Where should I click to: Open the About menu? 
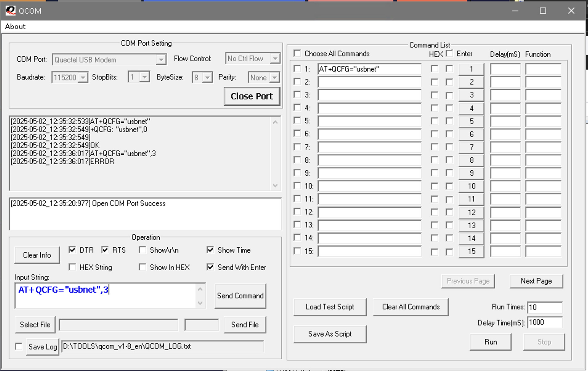(x=15, y=27)
